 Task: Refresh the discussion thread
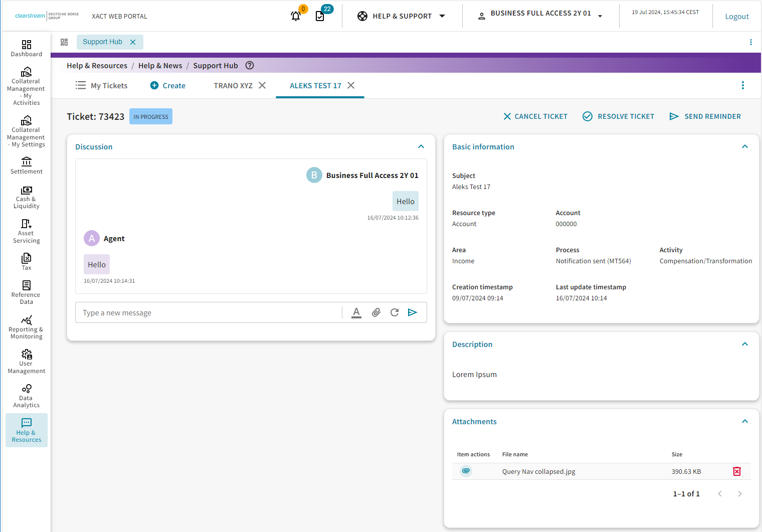click(395, 312)
